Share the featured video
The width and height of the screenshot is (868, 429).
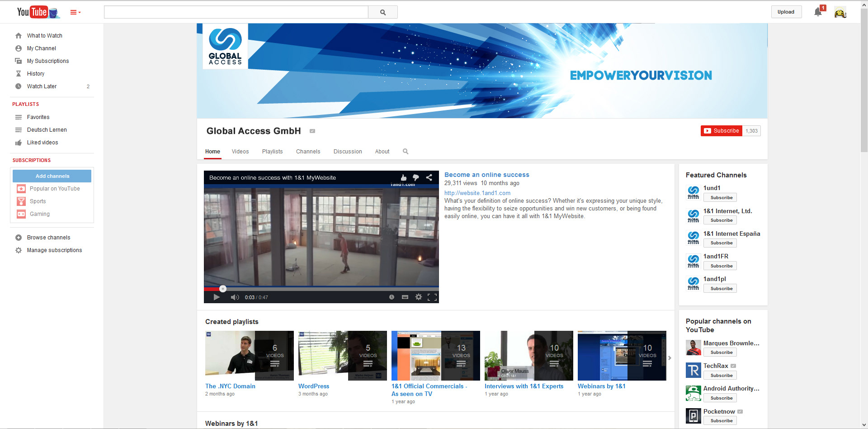tap(429, 178)
